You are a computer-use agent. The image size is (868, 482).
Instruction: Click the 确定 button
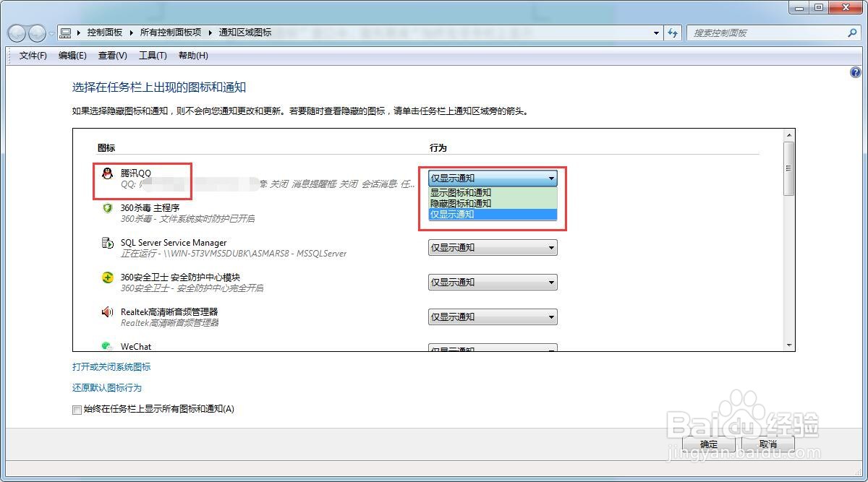(x=709, y=444)
